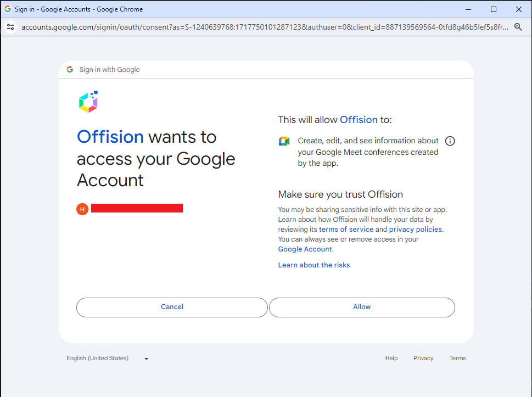Click the zoom magnifier icon in address bar
Screen dimensions: 532x397
(x=518, y=27)
